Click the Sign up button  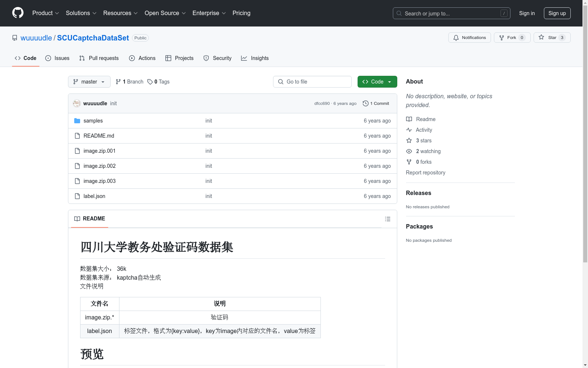(x=557, y=13)
